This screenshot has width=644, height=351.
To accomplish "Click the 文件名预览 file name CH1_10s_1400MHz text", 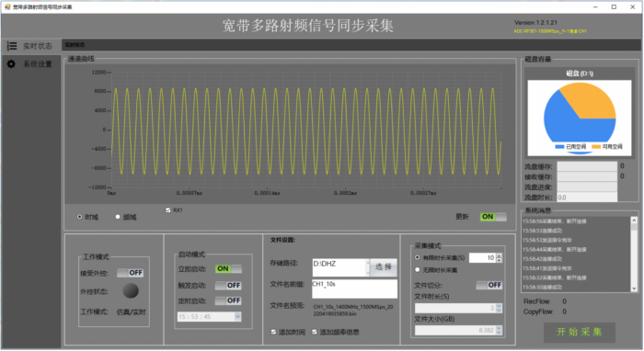I will pos(353,310).
